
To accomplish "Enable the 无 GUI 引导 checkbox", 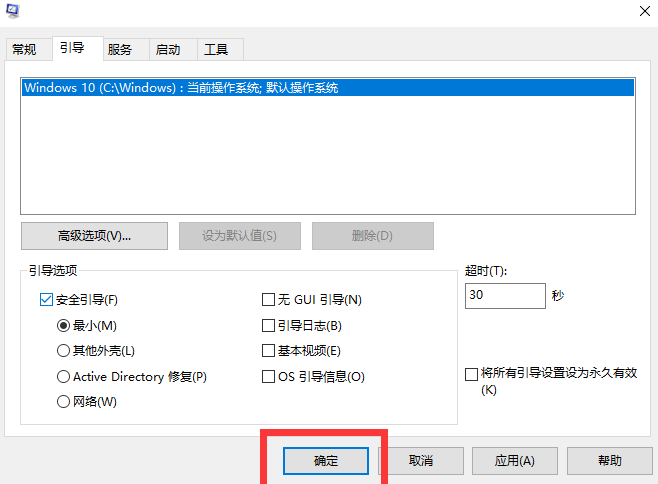I will [268, 299].
